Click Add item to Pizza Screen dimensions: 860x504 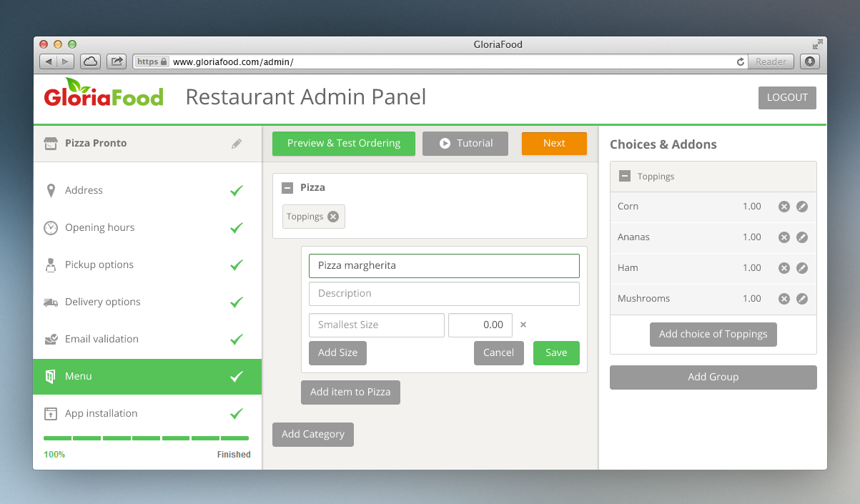tap(350, 392)
